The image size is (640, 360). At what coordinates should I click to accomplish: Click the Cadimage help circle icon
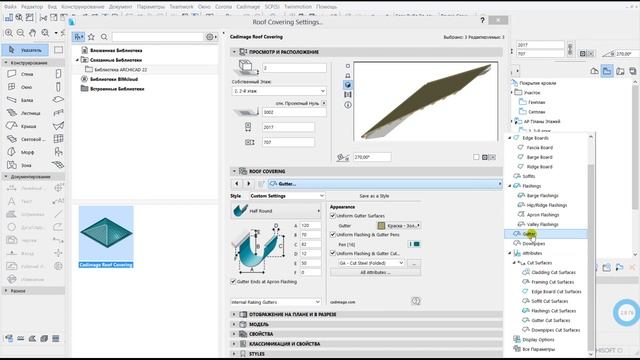(416, 301)
